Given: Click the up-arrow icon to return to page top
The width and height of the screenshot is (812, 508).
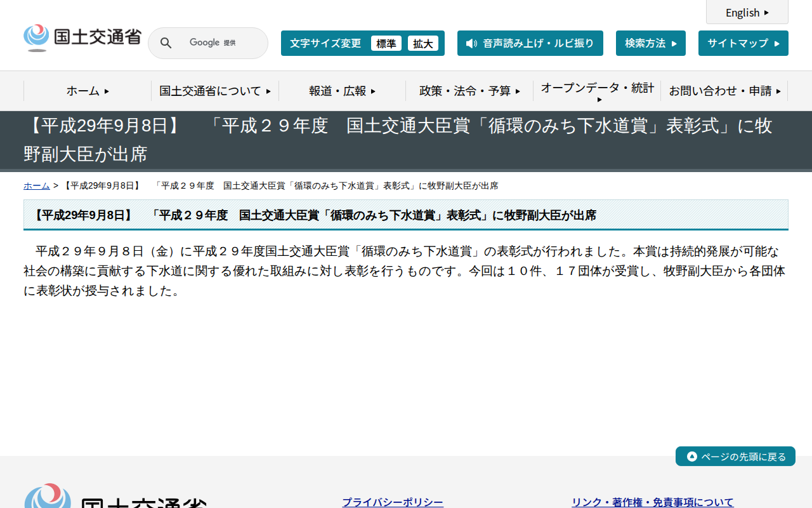Looking at the screenshot, I should pyautogui.click(x=691, y=456).
